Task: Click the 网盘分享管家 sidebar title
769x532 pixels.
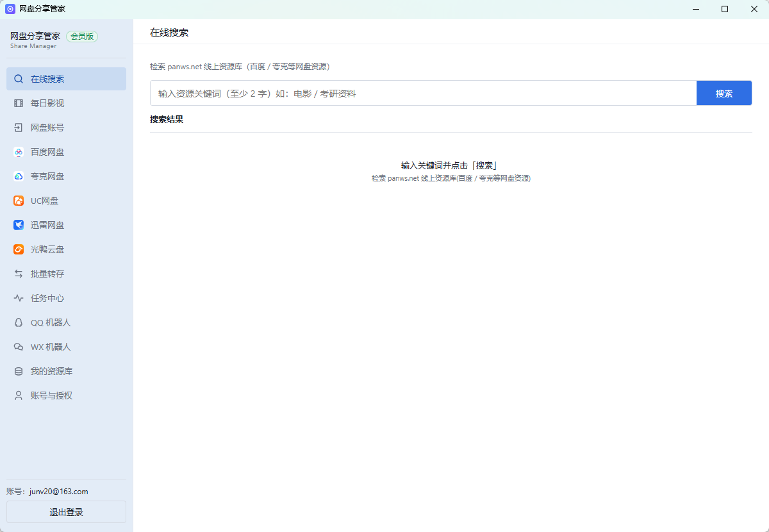Action: (x=35, y=36)
